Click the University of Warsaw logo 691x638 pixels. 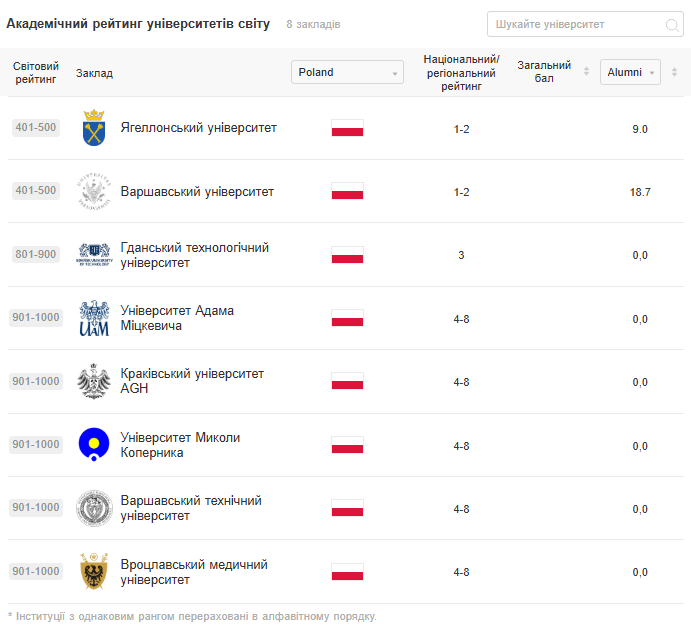[94, 191]
